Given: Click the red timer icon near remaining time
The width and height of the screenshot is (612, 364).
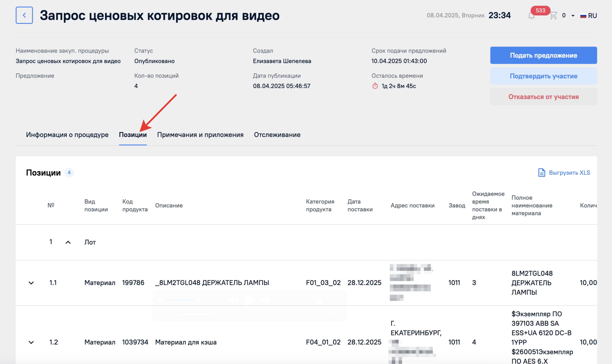Looking at the screenshot, I should (x=375, y=86).
